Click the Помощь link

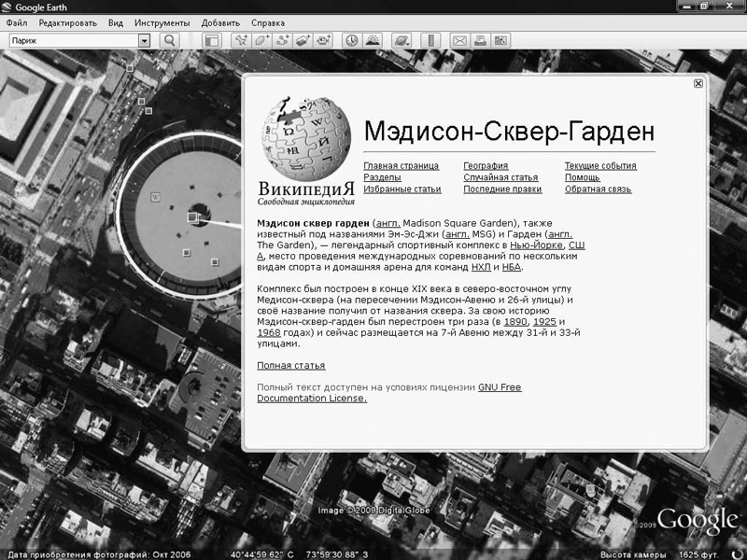(582, 177)
